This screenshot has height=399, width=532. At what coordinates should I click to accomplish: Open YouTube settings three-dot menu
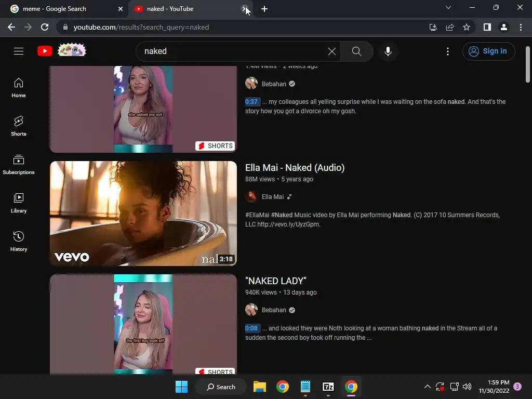pyautogui.click(x=448, y=51)
